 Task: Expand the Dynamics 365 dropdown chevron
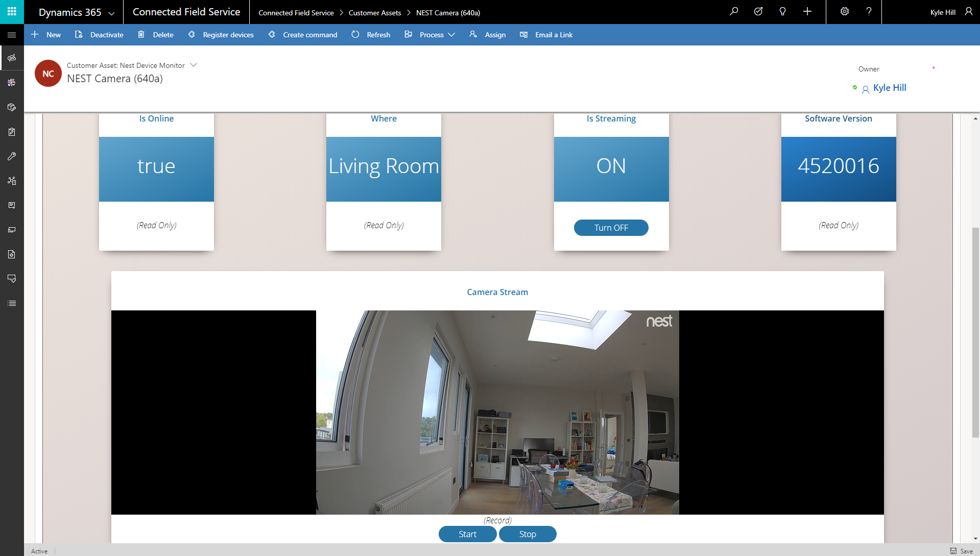pos(111,13)
